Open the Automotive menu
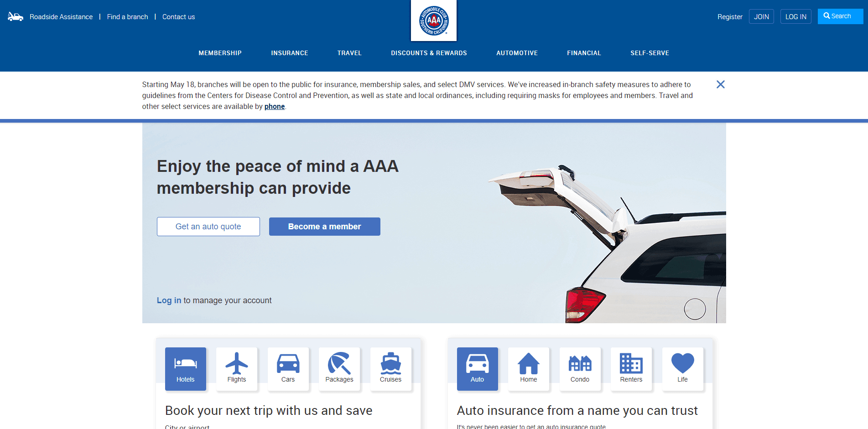The width and height of the screenshot is (868, 429). (x=517, y=53)
